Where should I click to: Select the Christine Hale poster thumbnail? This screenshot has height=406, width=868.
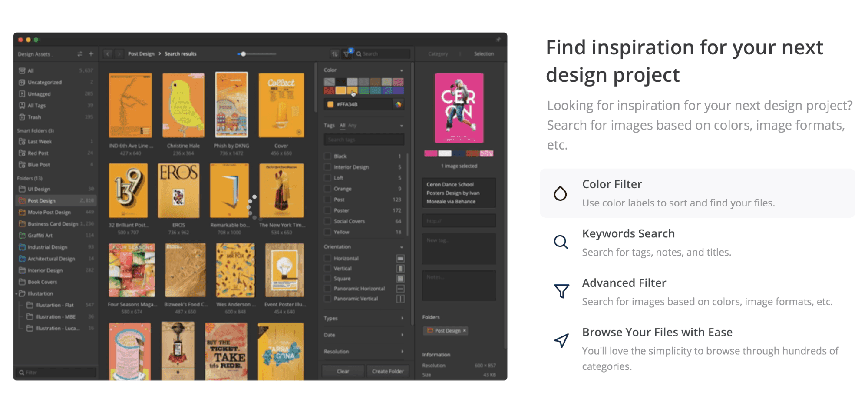pyautogui.click(x=183, y=106)
